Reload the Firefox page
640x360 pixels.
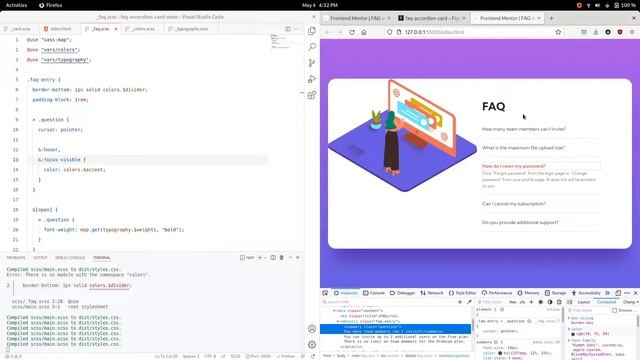[352, 32]
